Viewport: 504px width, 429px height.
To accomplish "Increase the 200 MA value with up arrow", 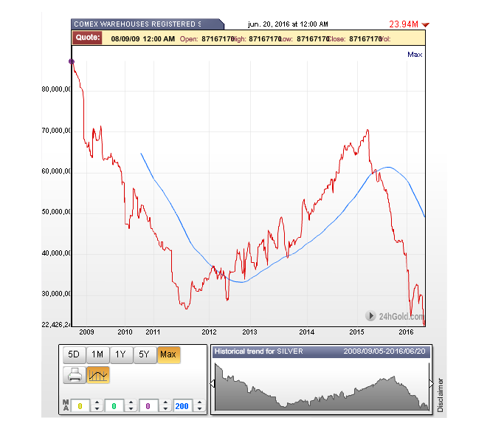I will click(x=199, y=402).
